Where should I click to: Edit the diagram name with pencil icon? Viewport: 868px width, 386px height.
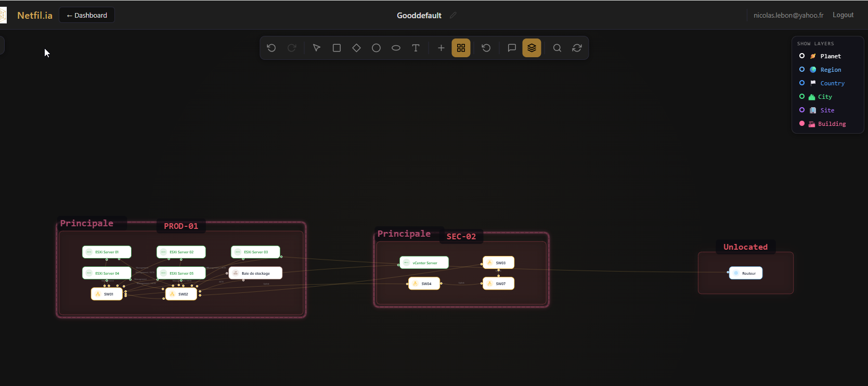click(x=453, y=15)
